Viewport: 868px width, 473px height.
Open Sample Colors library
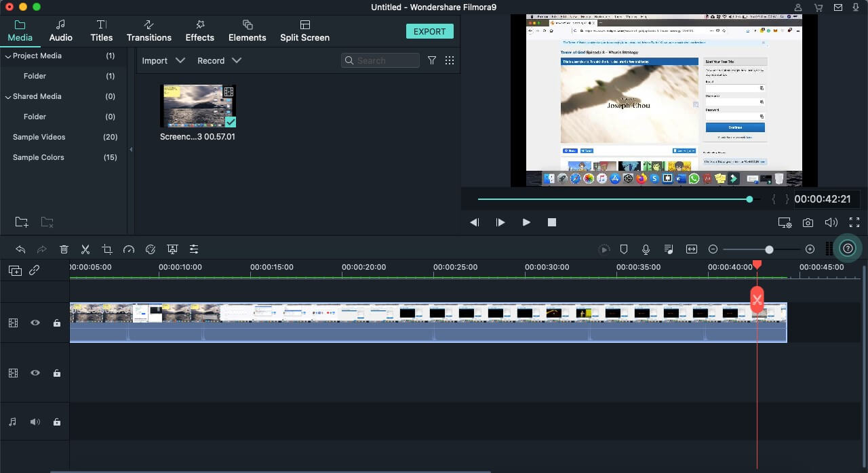(39, 157)
